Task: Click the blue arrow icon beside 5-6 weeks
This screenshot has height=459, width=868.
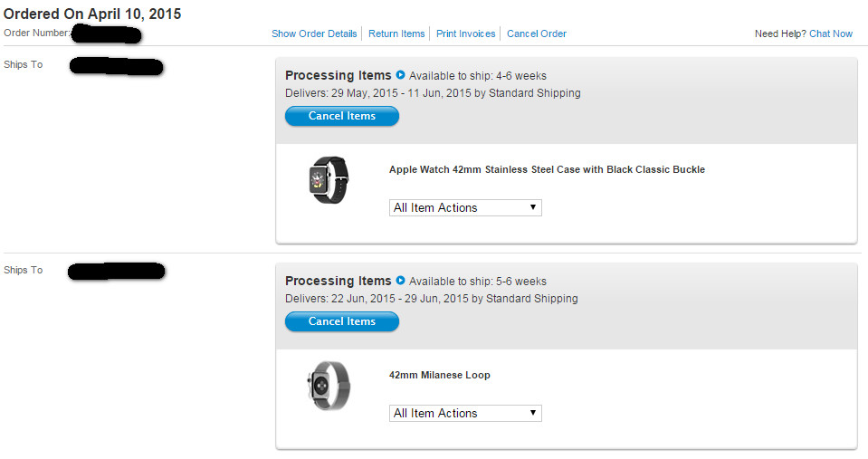Action: [x=401, y=281]
